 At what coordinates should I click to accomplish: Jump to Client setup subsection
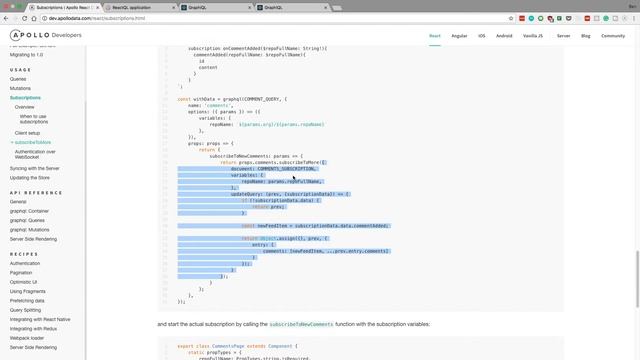coord(27,133)
